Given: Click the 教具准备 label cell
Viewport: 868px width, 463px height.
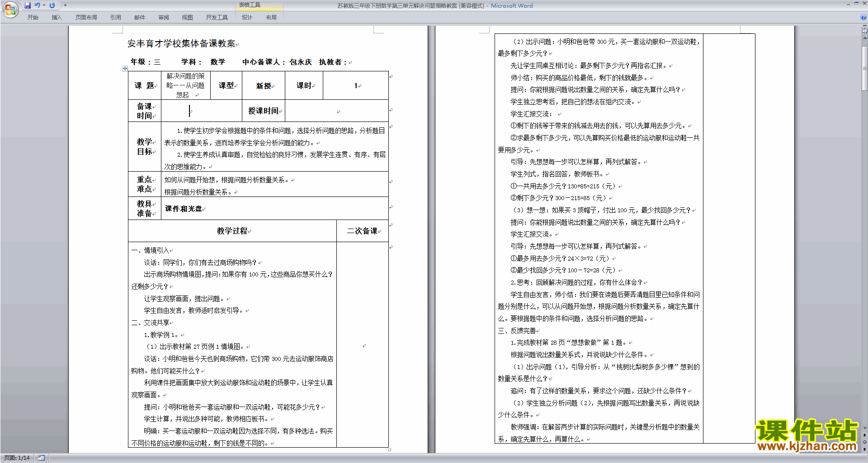Looking at the screenshot, I should pyautogui.click(x=145, y=209).
